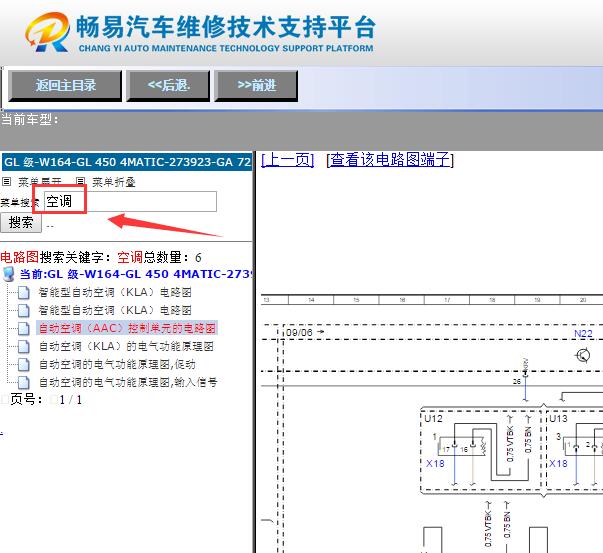Select the GL 级-W164-GL 450 4MATIC header bar

[x=127, y=162]
